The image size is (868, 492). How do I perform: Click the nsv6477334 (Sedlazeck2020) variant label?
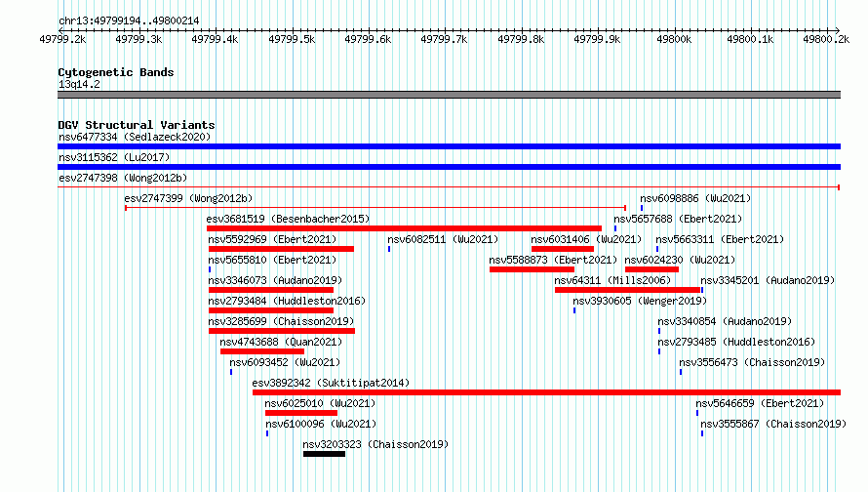(x=135, y=137)
